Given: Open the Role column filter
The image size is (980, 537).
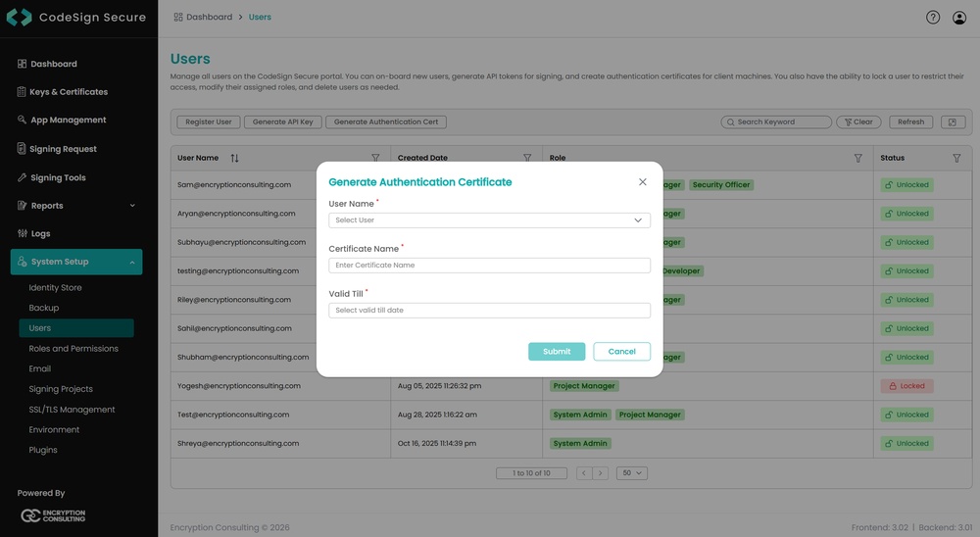Looking at the screenshot, I should click(858, 158).
